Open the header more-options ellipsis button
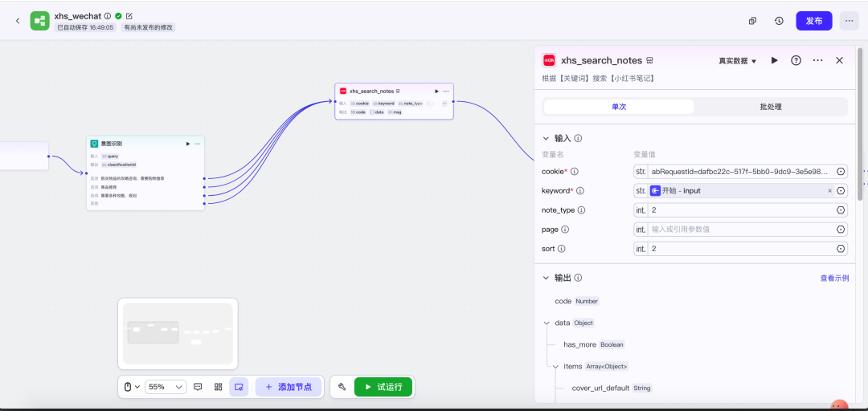Image resolution: width=868 pixels, height=411 pixels. 850,21
